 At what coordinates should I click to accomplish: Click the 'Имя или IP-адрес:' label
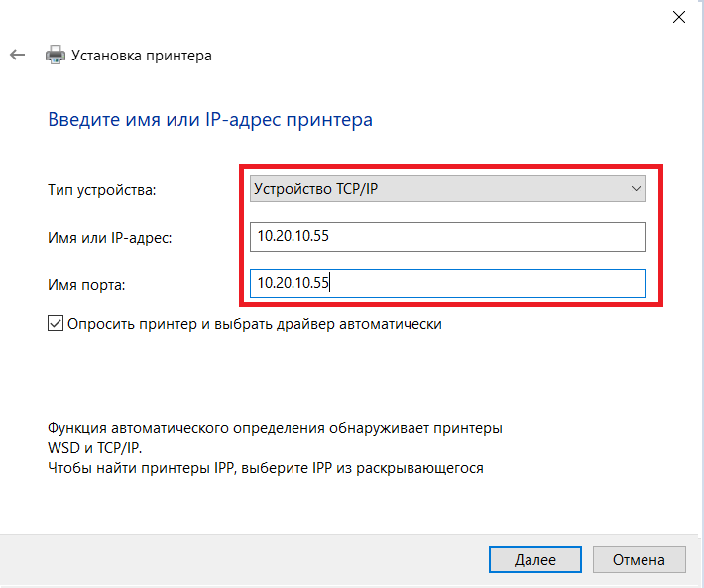[110, 237]
